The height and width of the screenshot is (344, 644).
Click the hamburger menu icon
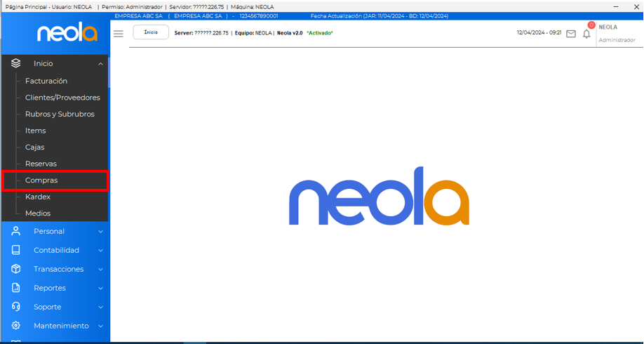(119, 33)
